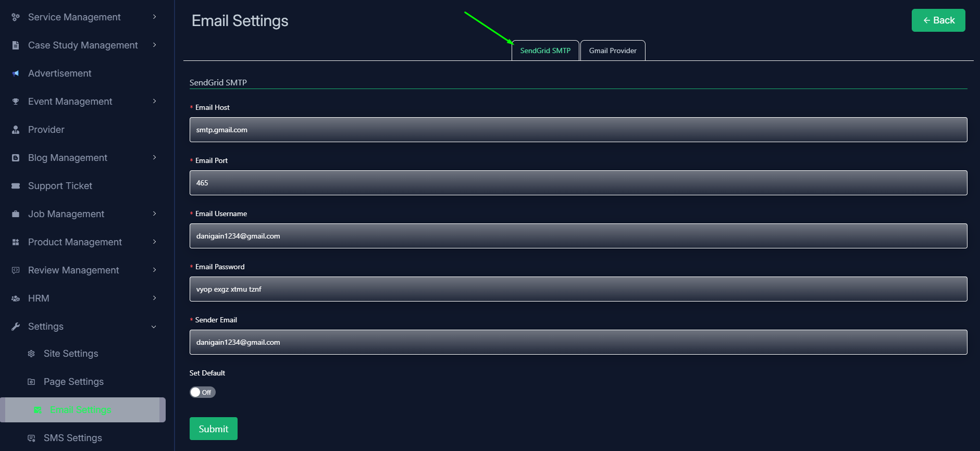Switch to the SendGrid SMTP tab
This screenshot has height=451, width=980.
click(545, 51)
